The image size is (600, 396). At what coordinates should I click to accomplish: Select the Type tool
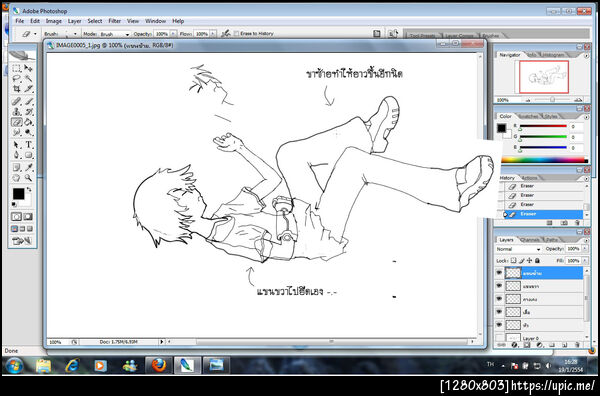[28, 145]
